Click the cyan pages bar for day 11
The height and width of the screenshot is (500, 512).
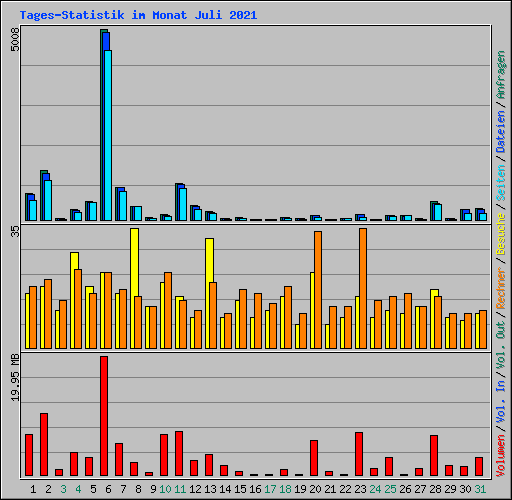(183, 204)
